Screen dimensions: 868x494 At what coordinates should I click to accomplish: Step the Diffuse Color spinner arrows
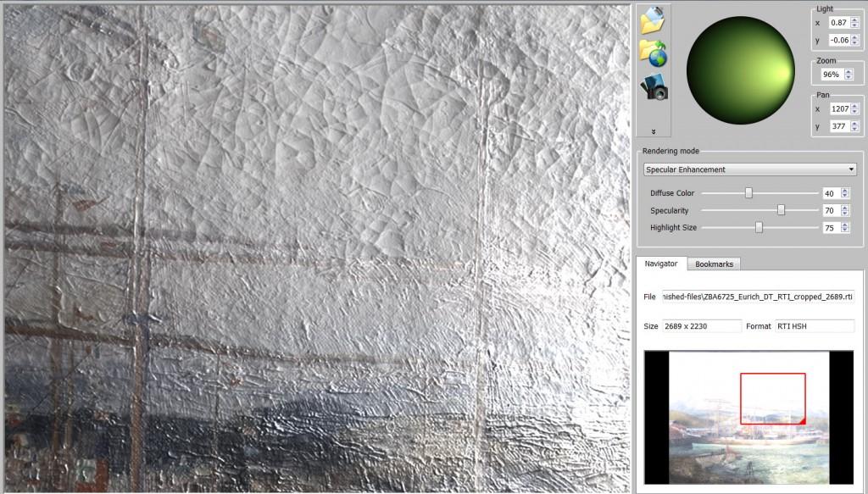click(845, 193)
